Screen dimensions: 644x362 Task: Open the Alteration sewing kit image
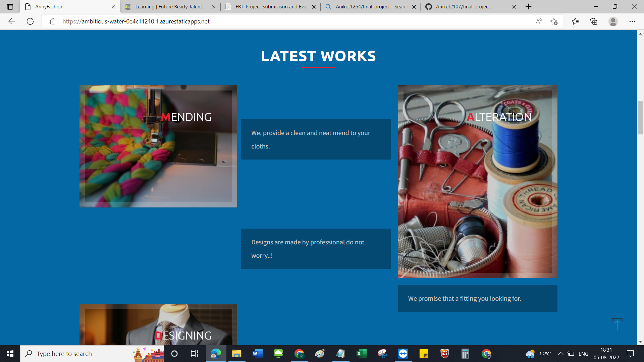click(x=478, y=182)
